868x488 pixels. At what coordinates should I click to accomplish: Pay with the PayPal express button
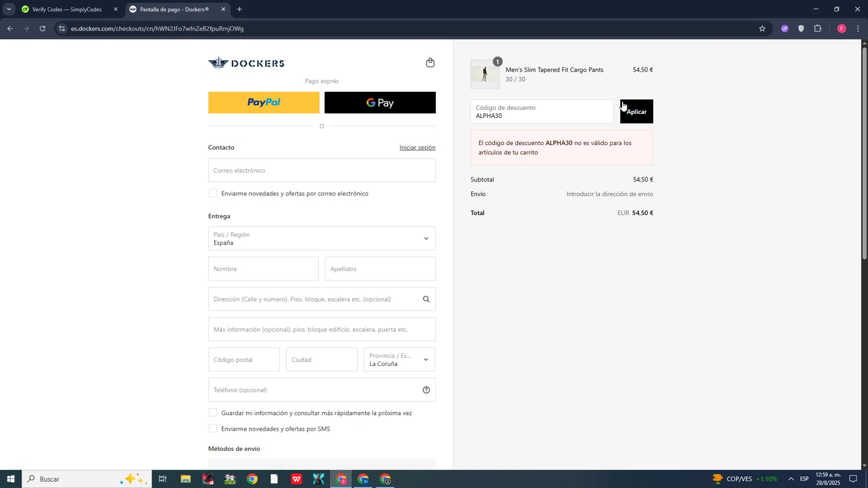coord(264,103)
